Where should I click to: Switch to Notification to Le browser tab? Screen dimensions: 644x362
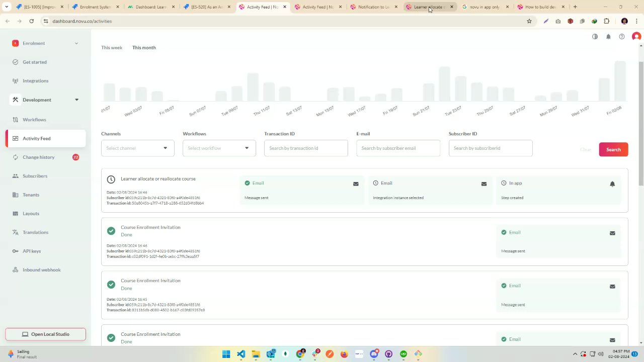tap(373, 7)
